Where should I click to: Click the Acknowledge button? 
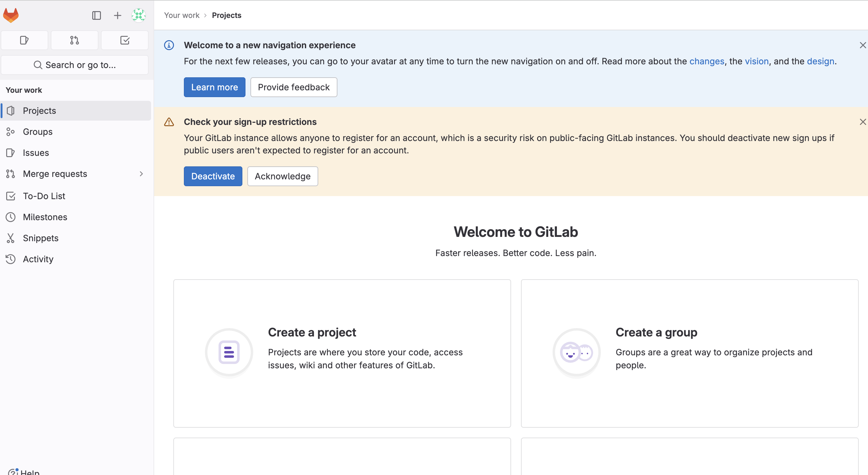282,176
